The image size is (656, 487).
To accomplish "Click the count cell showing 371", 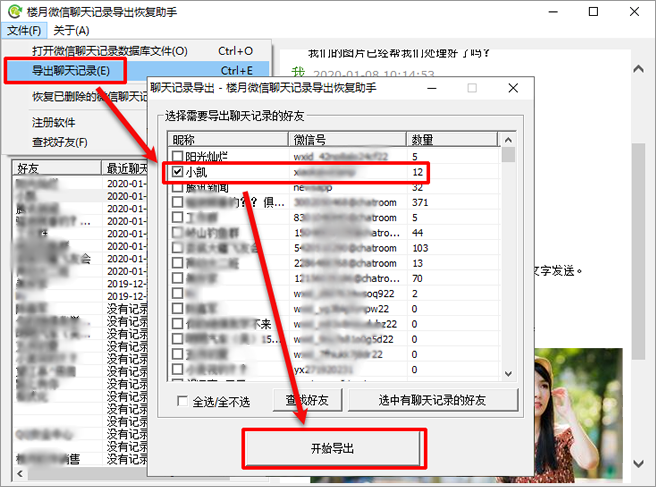I will tap(420, 202).
